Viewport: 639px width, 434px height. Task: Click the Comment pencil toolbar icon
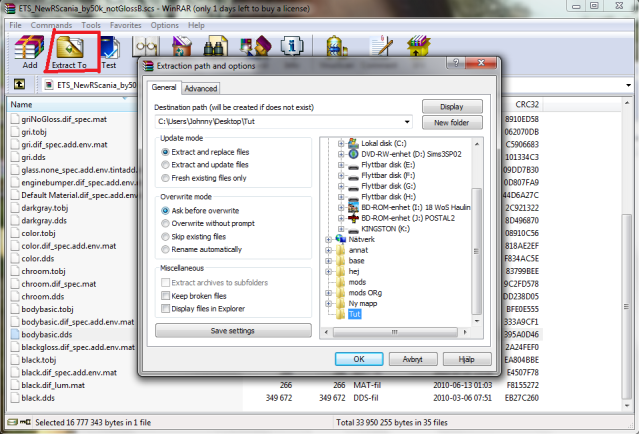click(381, 47)
